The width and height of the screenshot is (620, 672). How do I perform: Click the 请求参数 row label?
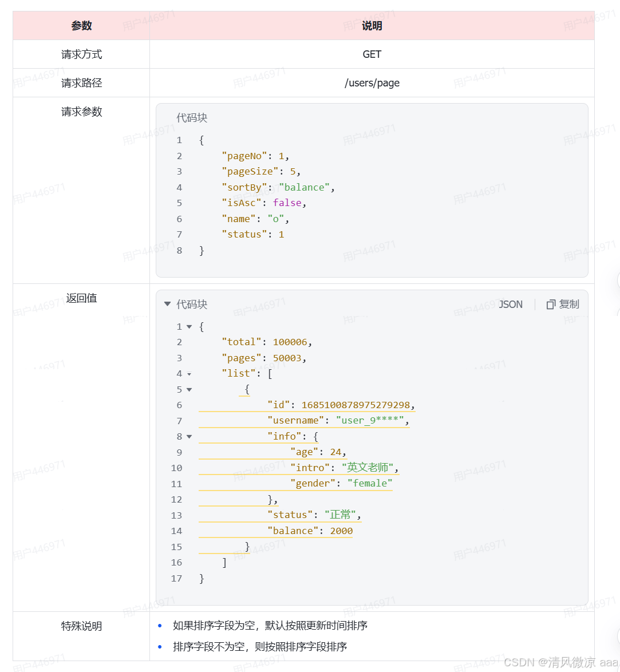81,112
